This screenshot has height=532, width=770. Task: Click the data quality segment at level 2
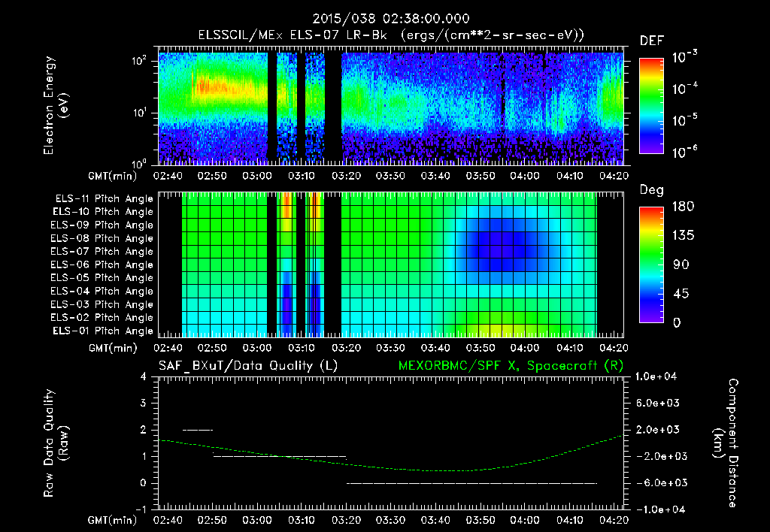point(198,430)
